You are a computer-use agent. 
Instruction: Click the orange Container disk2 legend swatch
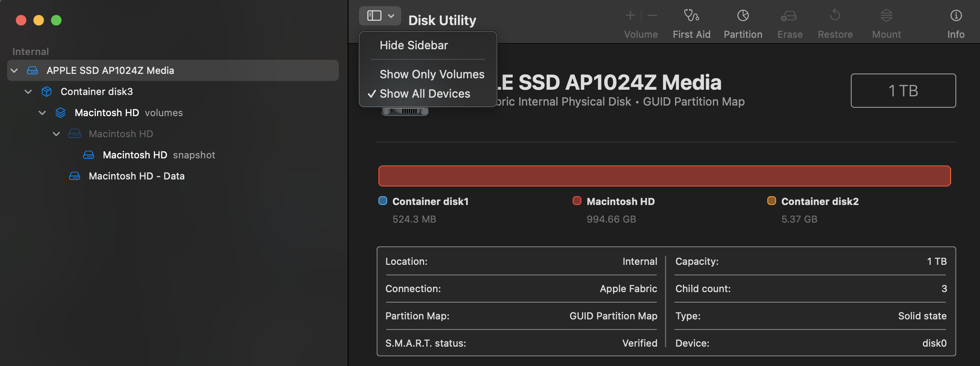pos(771,201)
